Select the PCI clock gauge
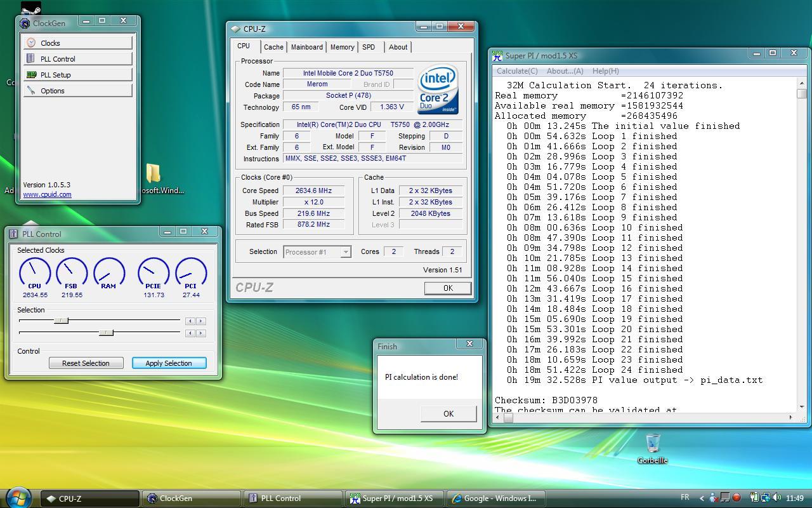The width and height of the screenshot is (812, 508). [x=191, y=277]
